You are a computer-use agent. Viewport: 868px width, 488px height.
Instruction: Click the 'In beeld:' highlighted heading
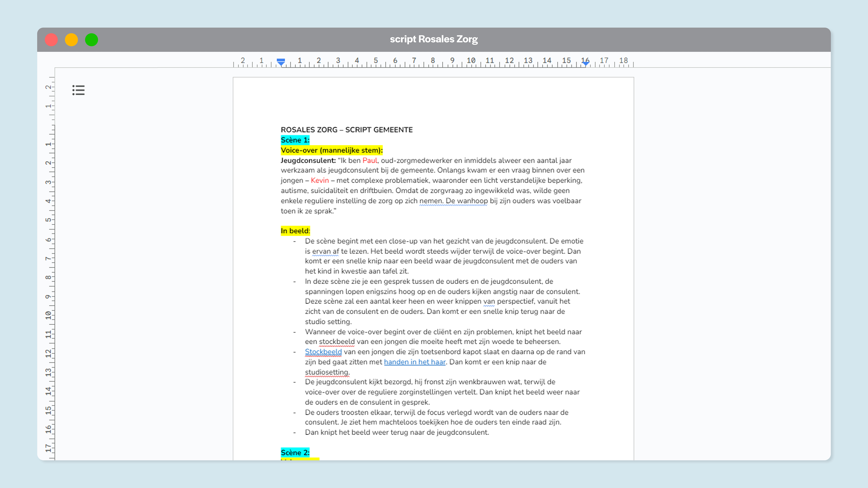pos(295,231)
